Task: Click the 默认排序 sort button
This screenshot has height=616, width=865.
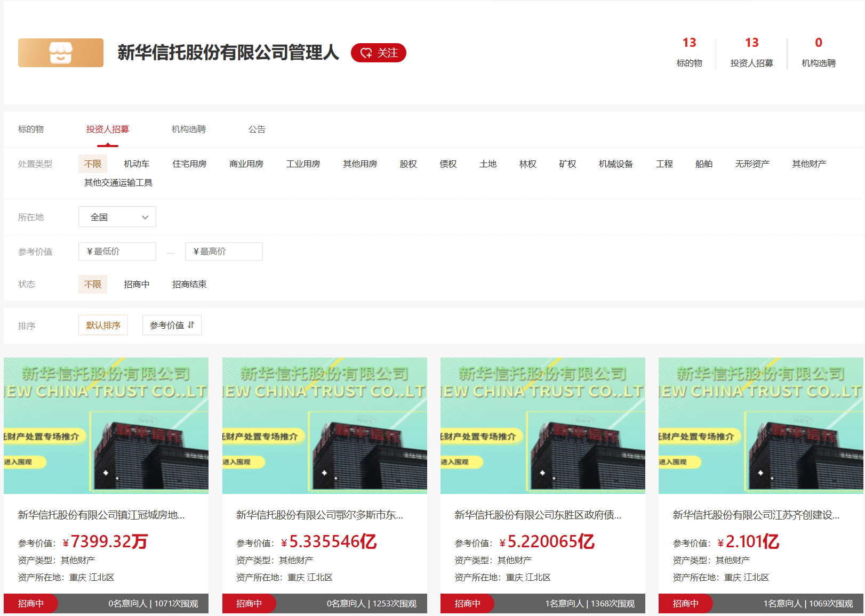Action: tap(103, 325)
